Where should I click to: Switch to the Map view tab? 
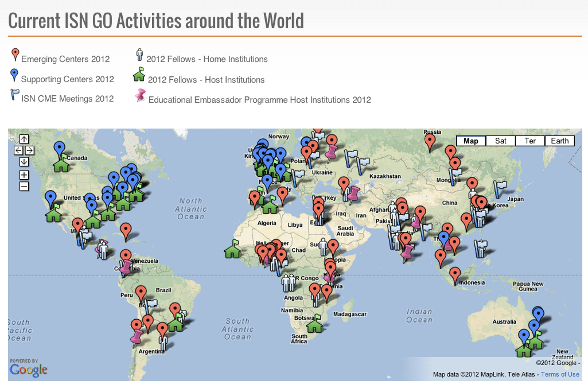pyautogui.click(x=471, y=141)
